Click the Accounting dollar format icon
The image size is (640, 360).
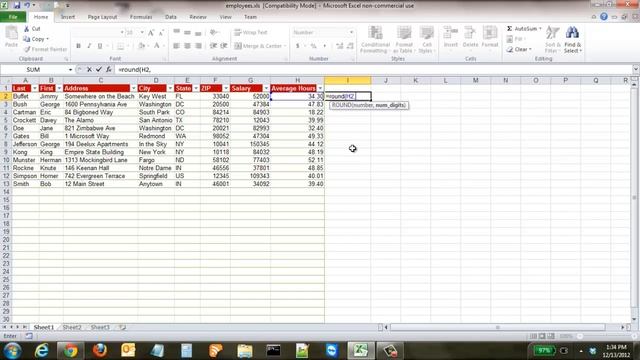(298, 46)
